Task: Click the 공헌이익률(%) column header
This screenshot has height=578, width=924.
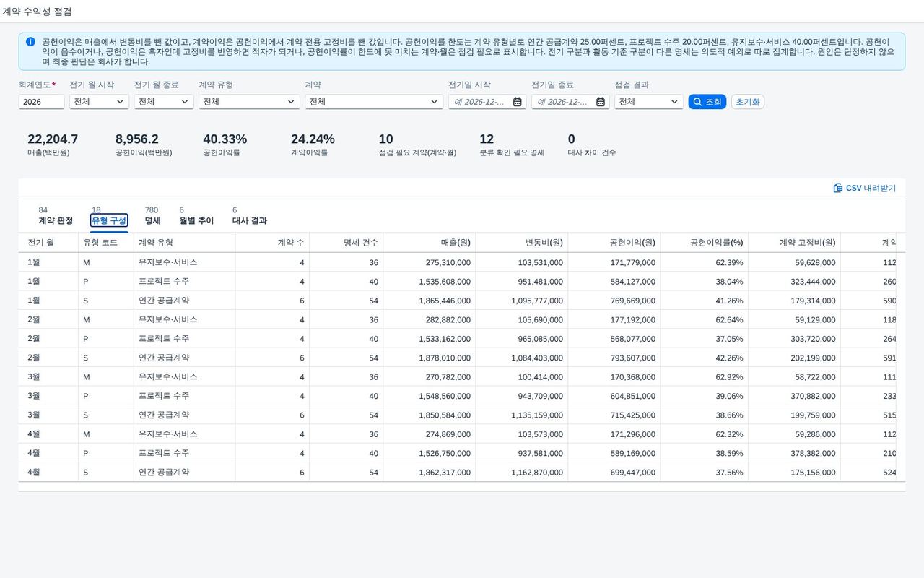Action: tap(705, 243)
